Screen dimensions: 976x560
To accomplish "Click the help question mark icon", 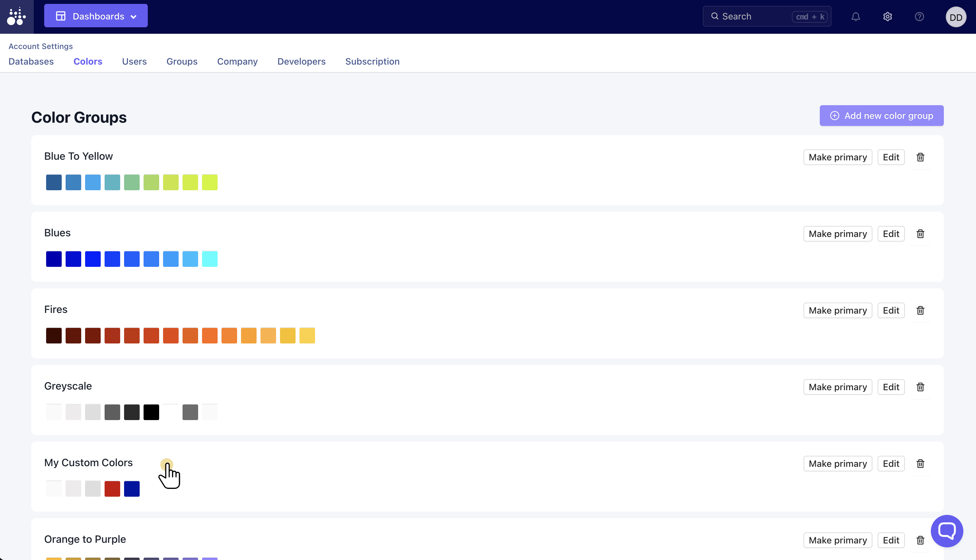I will click(x=919, y=17).
